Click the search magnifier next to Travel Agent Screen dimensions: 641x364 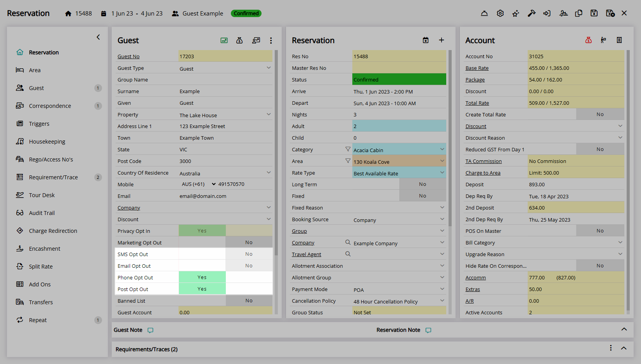348,254
